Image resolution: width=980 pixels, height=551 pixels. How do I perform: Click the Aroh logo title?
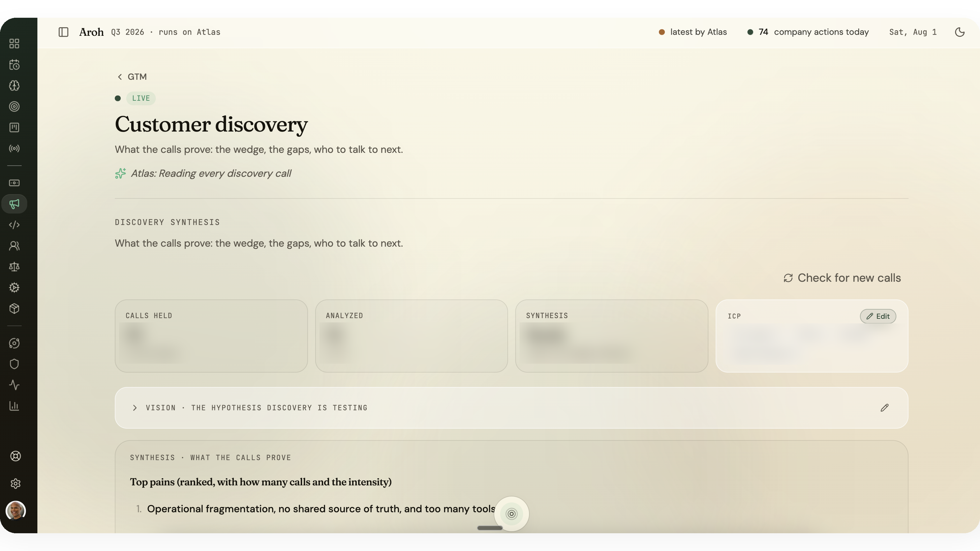click(x=91, y=32)
